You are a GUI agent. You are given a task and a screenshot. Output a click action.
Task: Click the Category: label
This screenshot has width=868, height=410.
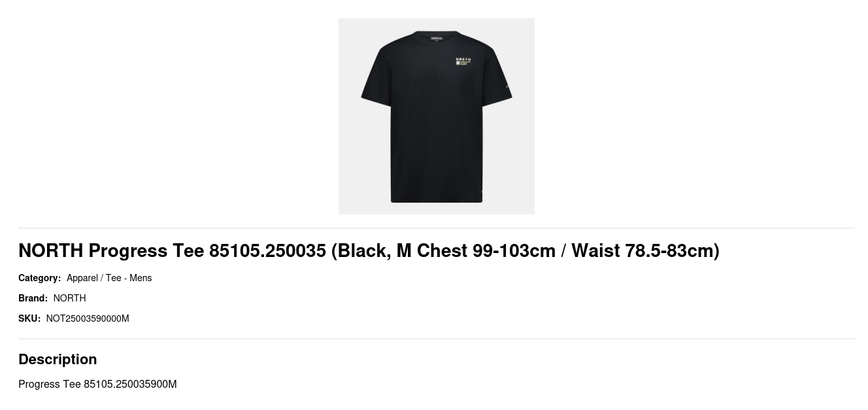pos(39,278)
